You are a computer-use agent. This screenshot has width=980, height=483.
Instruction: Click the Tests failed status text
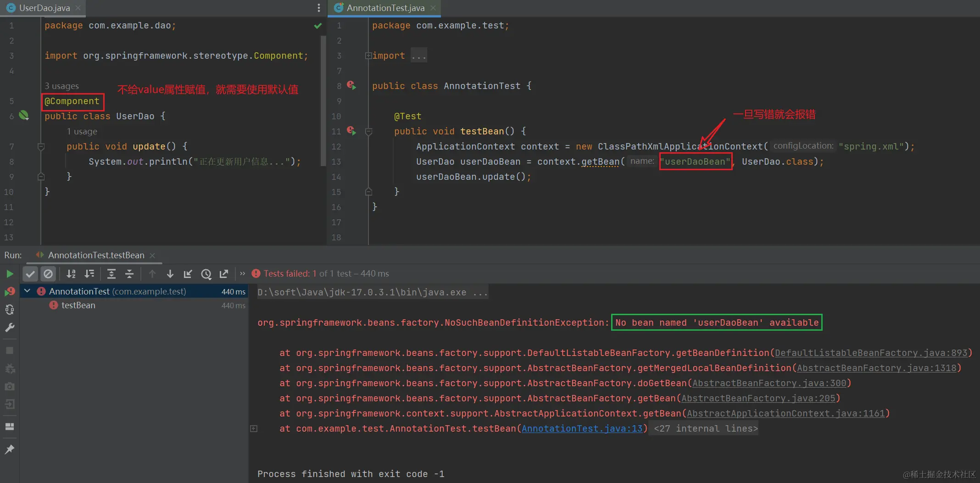(x=290, y=273)
